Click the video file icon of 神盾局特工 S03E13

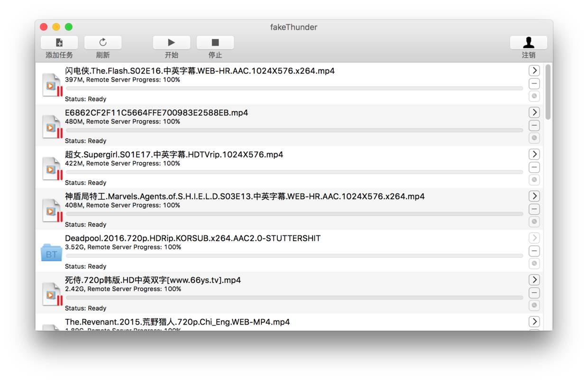[x=52, y=210]
